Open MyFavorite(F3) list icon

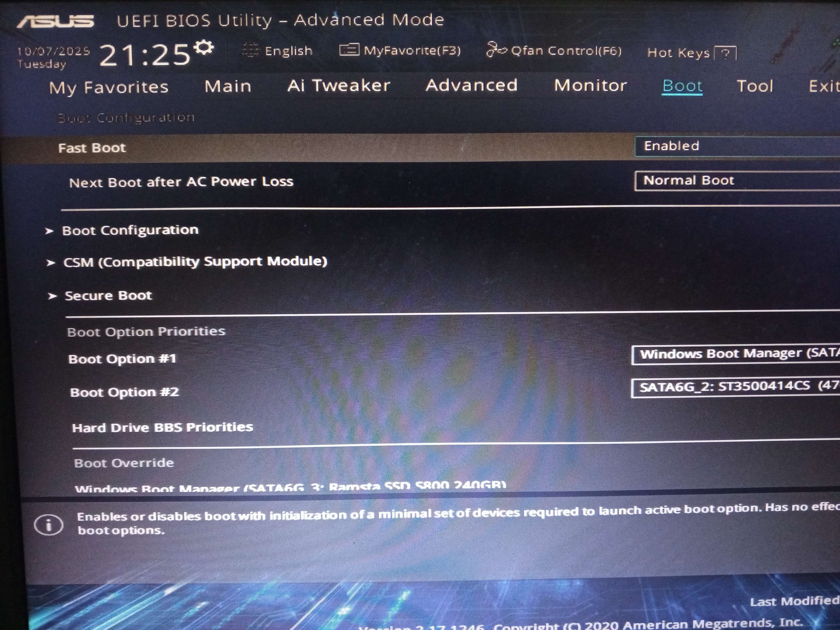point(349,50)
